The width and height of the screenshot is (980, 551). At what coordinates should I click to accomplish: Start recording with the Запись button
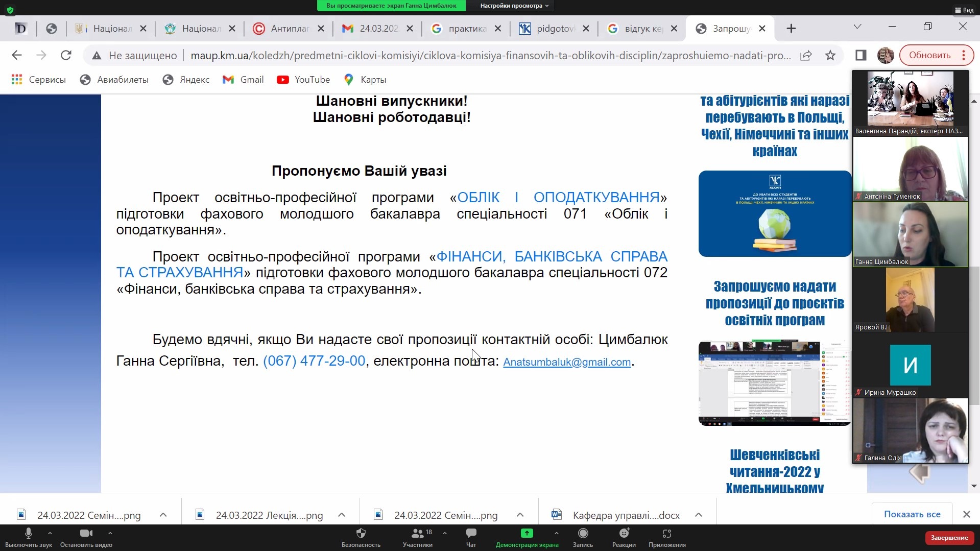tap(583, 537)
